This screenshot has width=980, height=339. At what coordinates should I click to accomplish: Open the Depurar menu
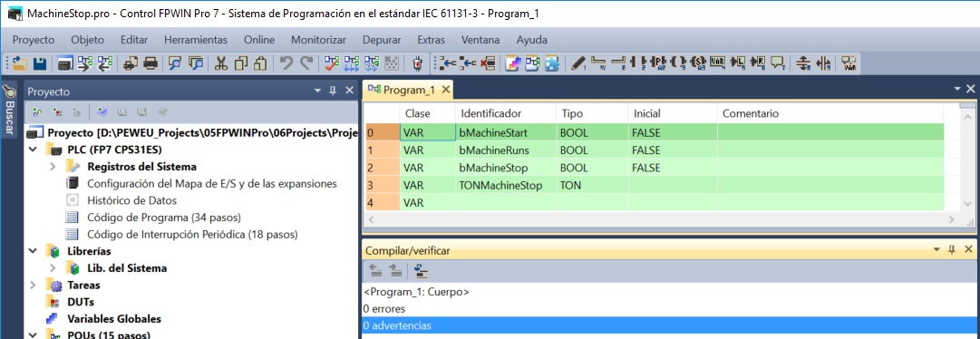(x=382, y=39)
